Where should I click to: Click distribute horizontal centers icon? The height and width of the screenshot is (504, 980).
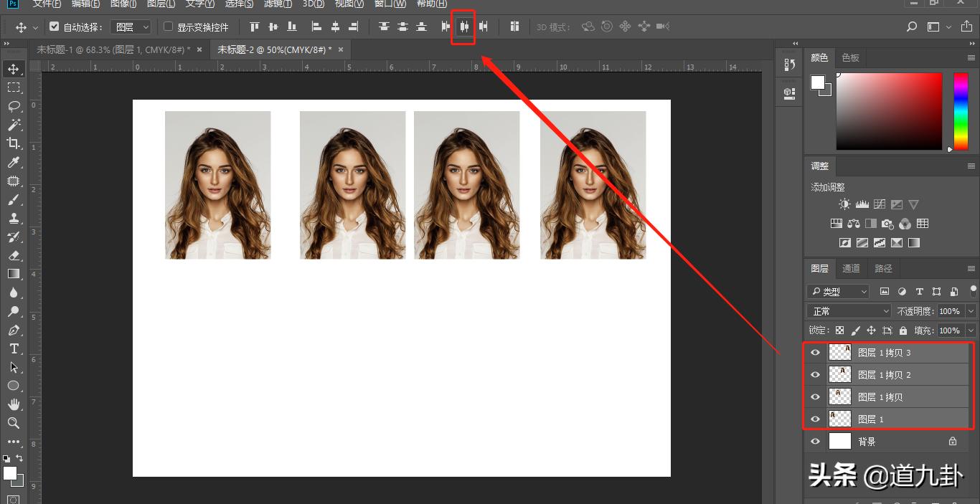tap(464, 27)
